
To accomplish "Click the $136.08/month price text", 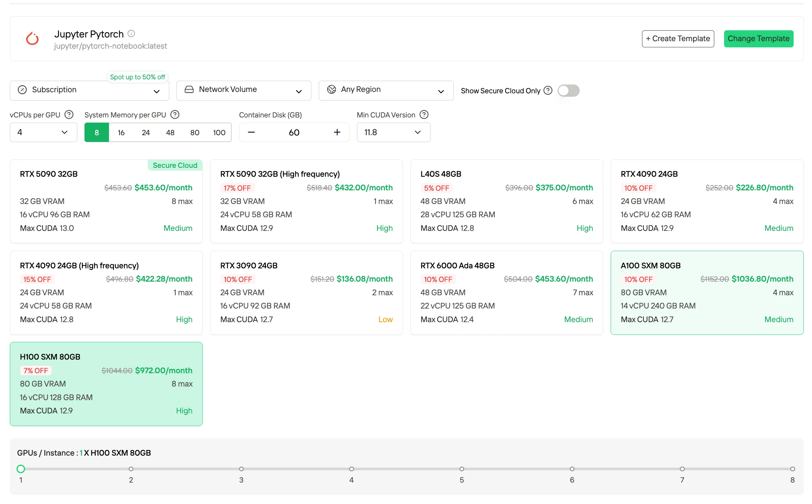I will click(365, 279).
